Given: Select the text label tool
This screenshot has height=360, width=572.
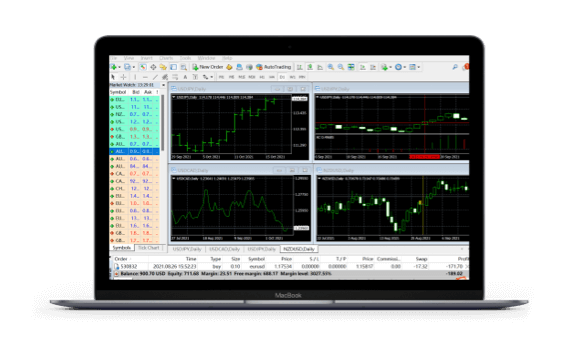Looking at the screenshot, I should pos(185,77).
